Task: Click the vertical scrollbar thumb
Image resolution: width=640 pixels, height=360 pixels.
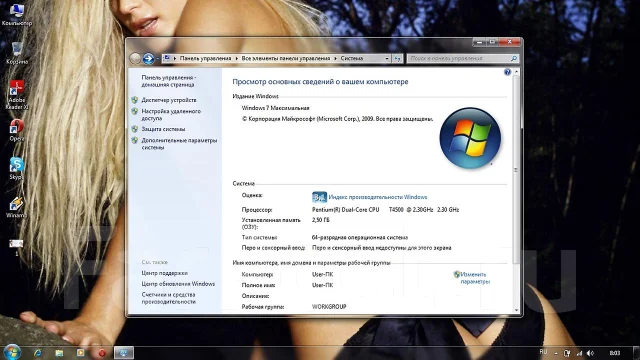Action: pyautogui.click(x=516, y=169)
